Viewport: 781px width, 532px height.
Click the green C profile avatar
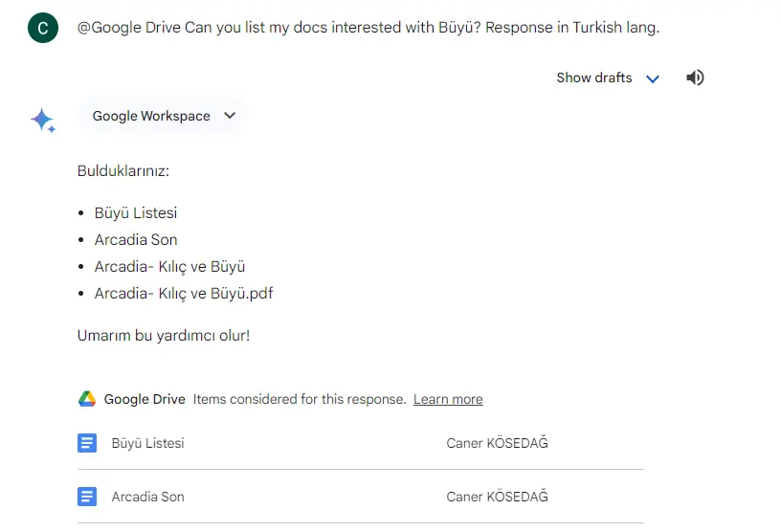(43, 28)
